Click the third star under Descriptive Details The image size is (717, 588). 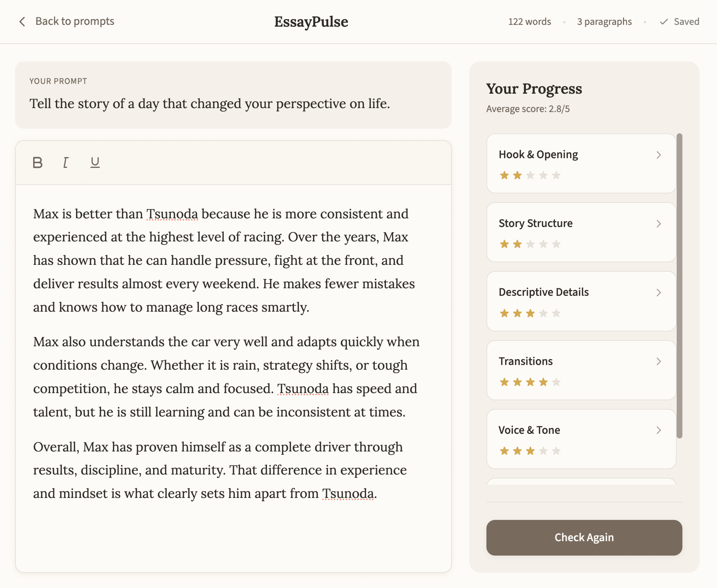[530, 313]
